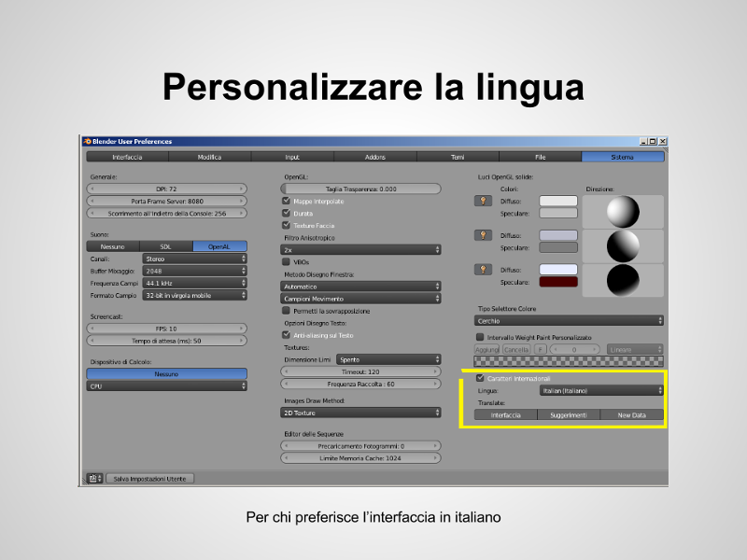The height and width of the screenshot is (560, 747).
Task: Select SDL sound option
Action: coord(166,246)
